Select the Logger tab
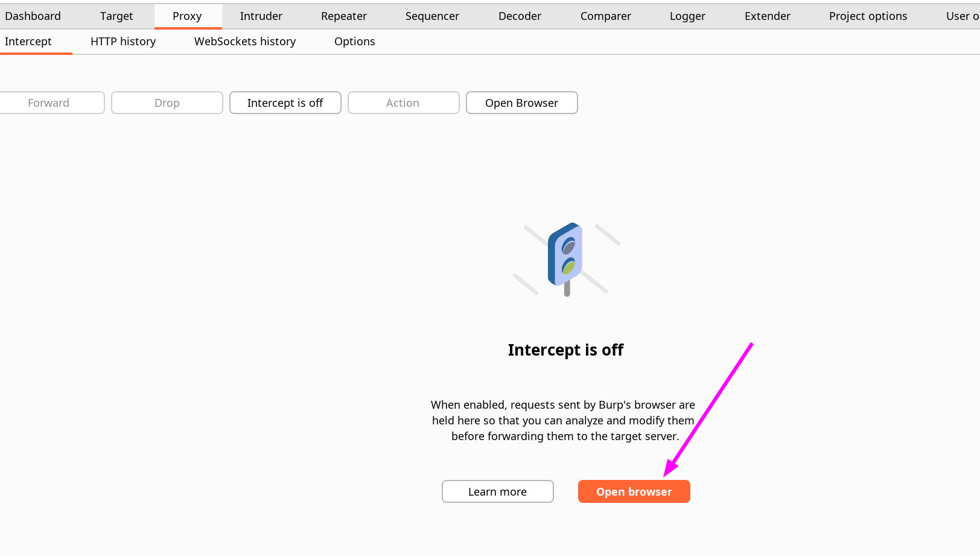980x556 pixels. 687,16
